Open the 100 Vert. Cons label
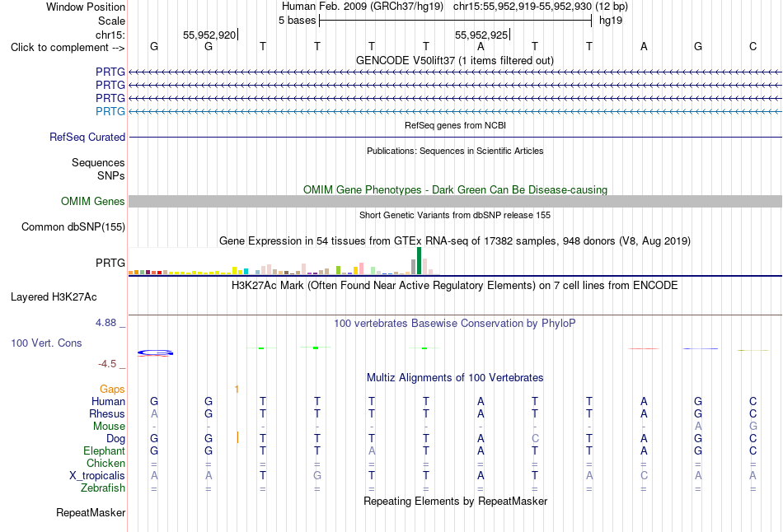Viewport: 783px width, 532px height. 46,343
